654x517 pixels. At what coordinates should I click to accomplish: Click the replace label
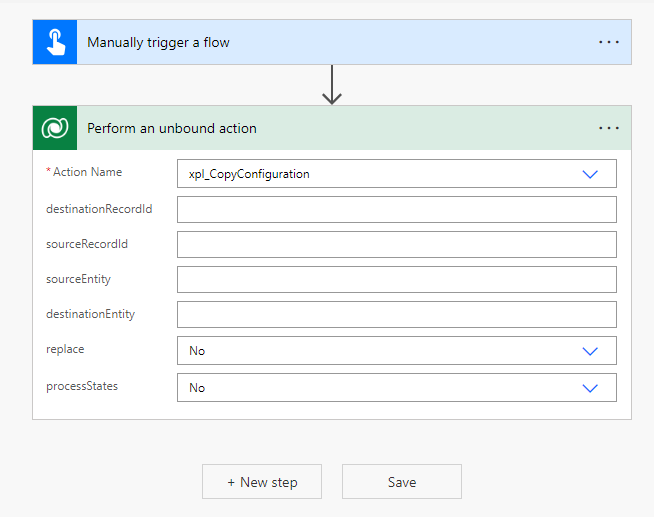[x=65, y=349]
